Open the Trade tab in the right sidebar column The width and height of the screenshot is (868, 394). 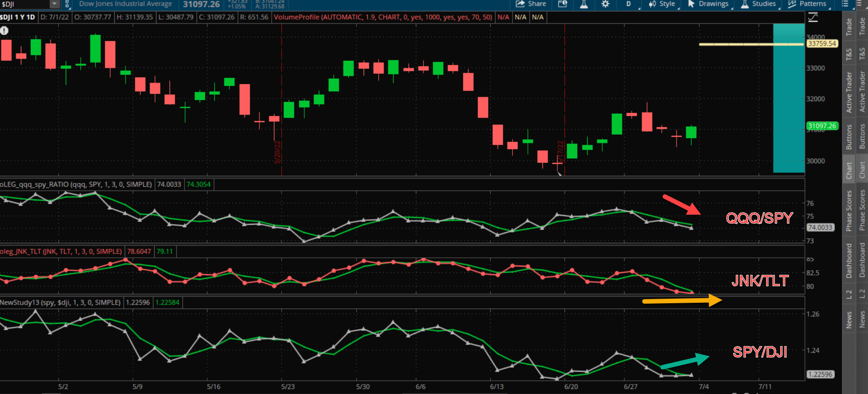pyautogui.click(x=862, y=27)
